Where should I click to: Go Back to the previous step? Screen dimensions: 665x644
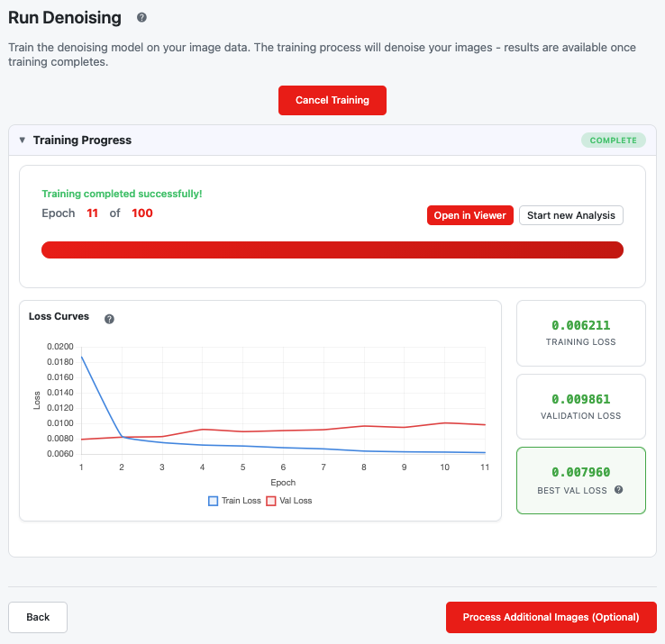click(38, 617)
